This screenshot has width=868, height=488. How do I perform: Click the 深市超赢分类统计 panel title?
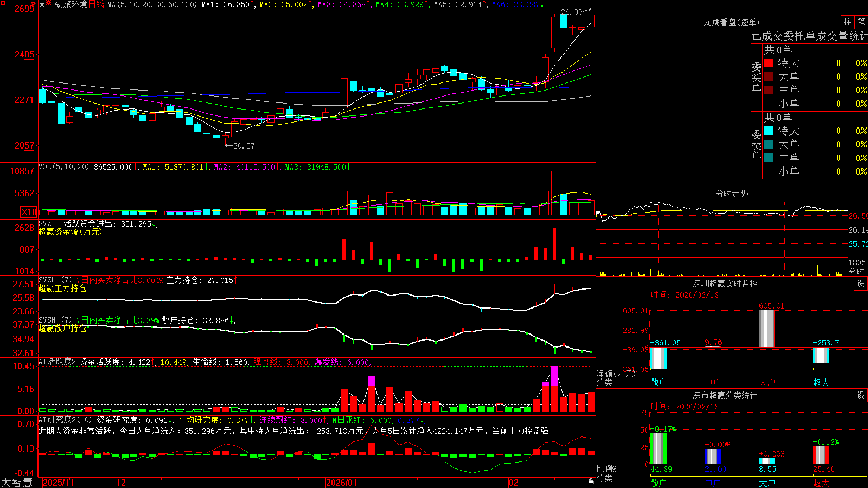pos(725,395)
